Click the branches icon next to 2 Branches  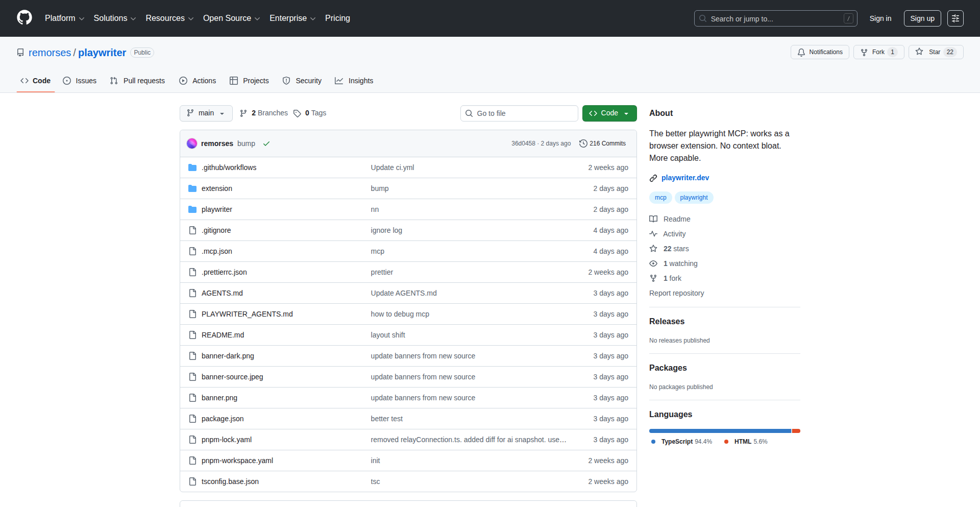pos(243,113)
